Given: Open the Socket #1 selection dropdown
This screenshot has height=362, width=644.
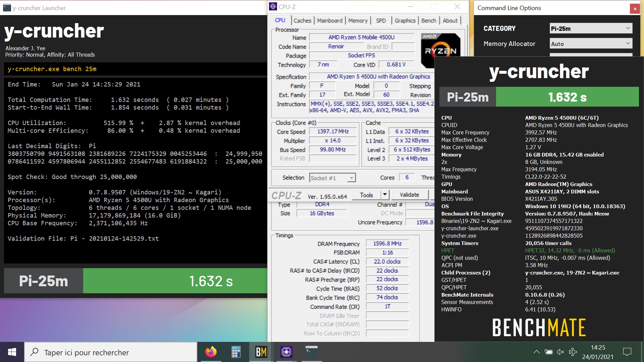Looking at the screenshot, I should (332, 178).
